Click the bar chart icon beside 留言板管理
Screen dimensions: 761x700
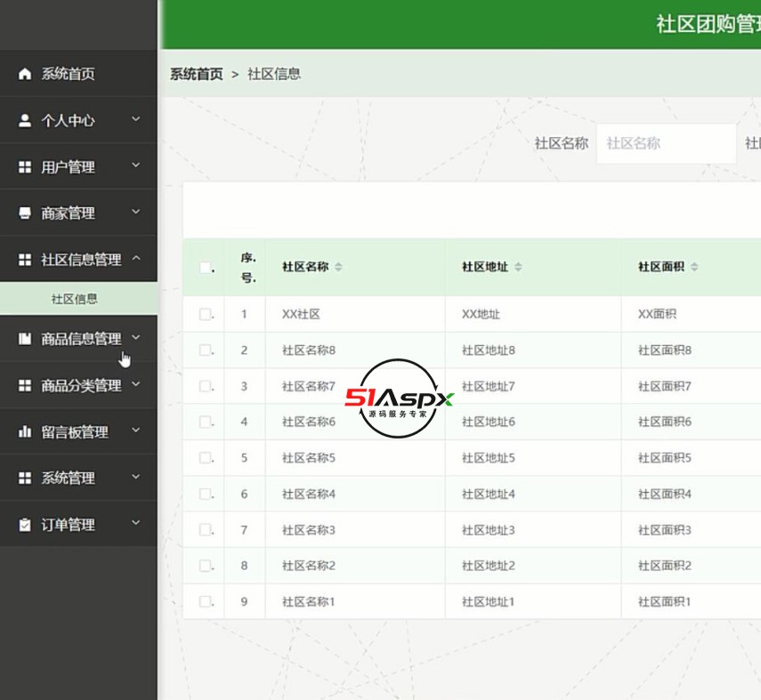pyautogui.click(x=25, y=431)
